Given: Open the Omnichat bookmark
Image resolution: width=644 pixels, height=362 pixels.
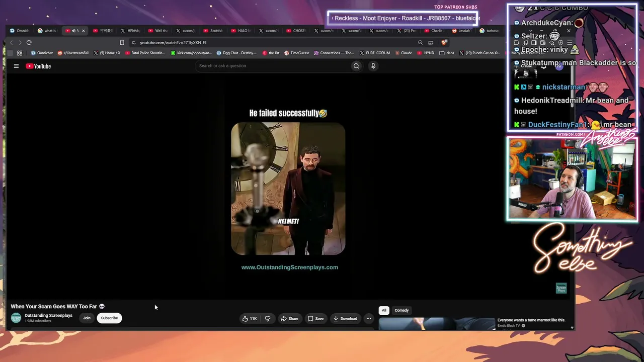Looking at the screenshot, I should tap(42, 53).
